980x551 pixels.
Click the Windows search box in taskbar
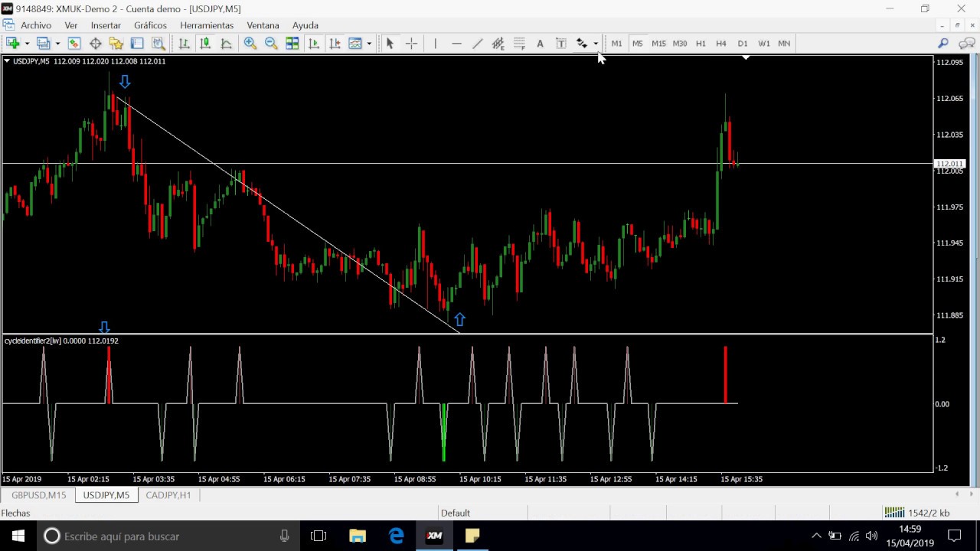coord(167,536)
